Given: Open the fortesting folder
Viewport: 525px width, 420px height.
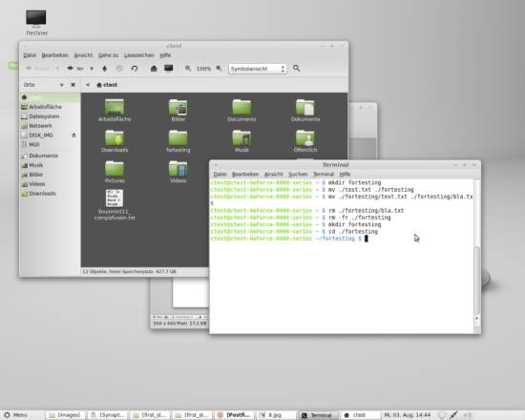Looking at the screenshot, I should point(178,141).
